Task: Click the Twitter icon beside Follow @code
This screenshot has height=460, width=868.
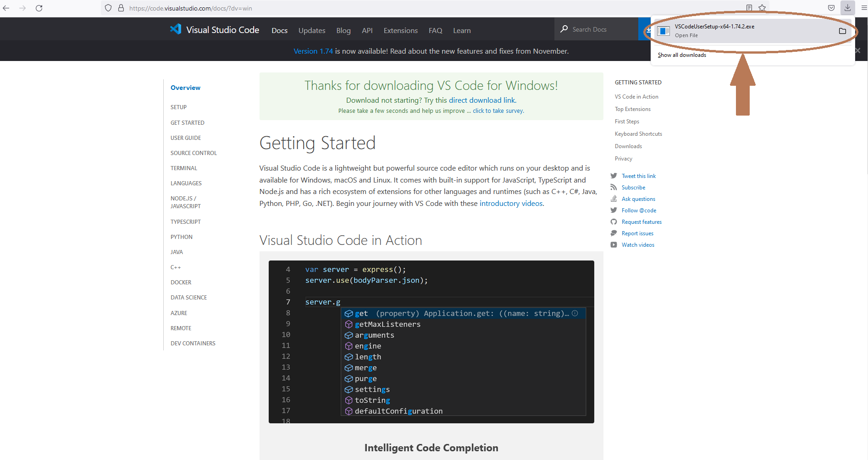Action: tap(614, 210)
